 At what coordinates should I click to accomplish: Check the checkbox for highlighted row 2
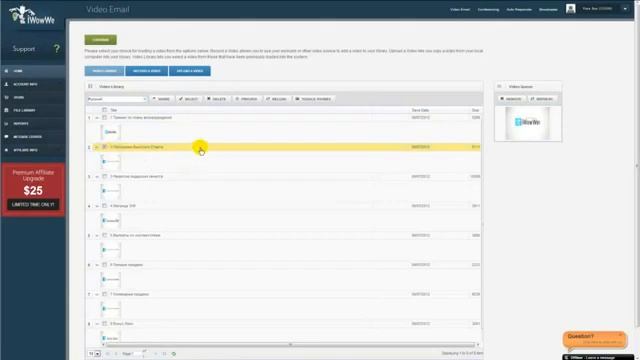click(104, 147)
